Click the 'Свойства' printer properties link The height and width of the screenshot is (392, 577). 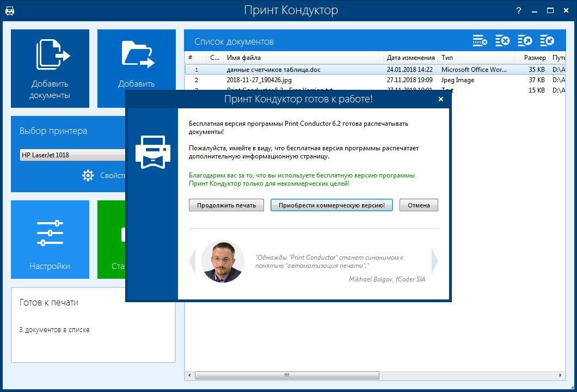113,175
